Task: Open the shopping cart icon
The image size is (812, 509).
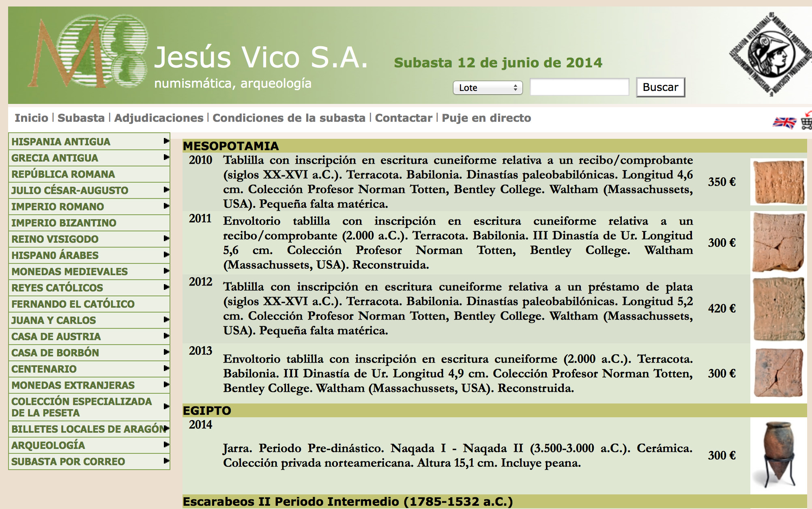Action: pos(807,121)
